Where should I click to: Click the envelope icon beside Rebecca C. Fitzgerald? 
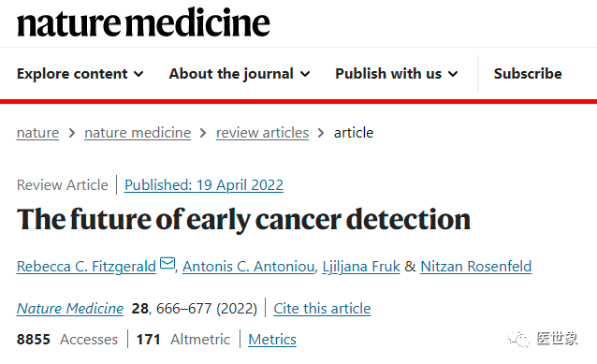(x=167, y=263)
